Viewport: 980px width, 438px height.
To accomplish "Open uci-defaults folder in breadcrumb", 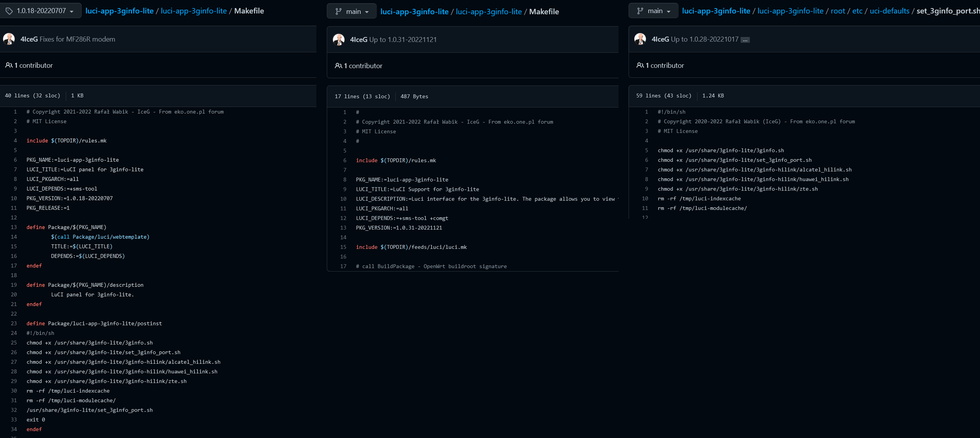I will pos(889,11).
